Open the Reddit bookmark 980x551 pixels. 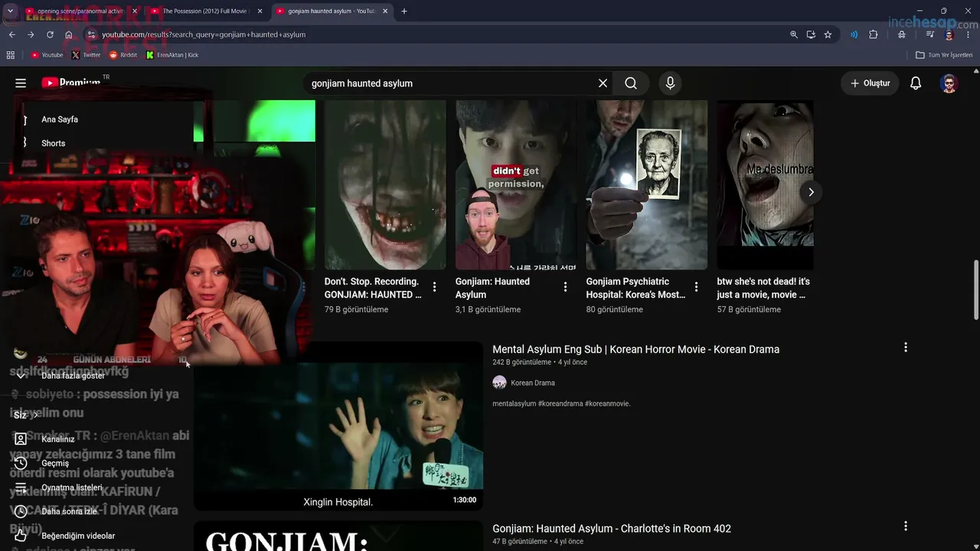pyautogui.click(x=123, y=55)
